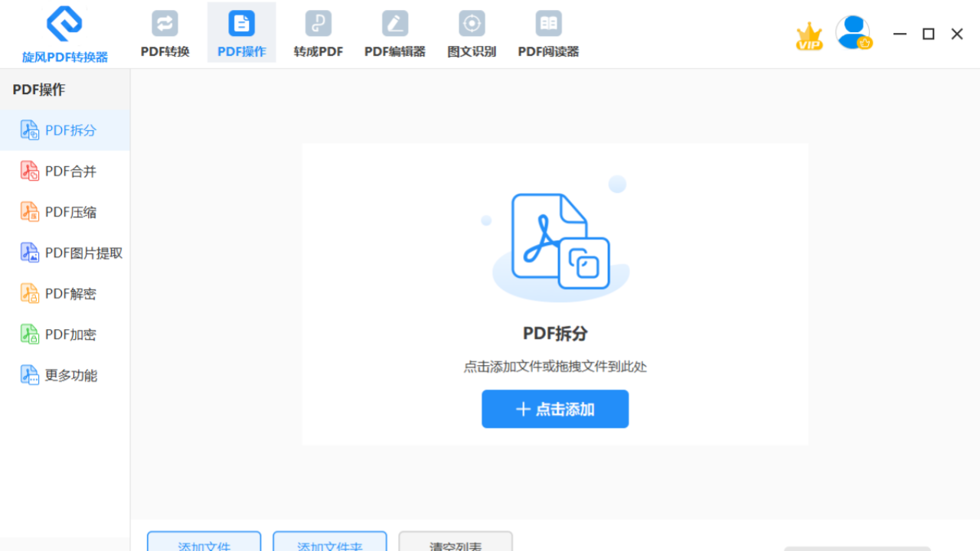
Task: Open 更多功能 in the sidebar
Action: pos(71,374)
